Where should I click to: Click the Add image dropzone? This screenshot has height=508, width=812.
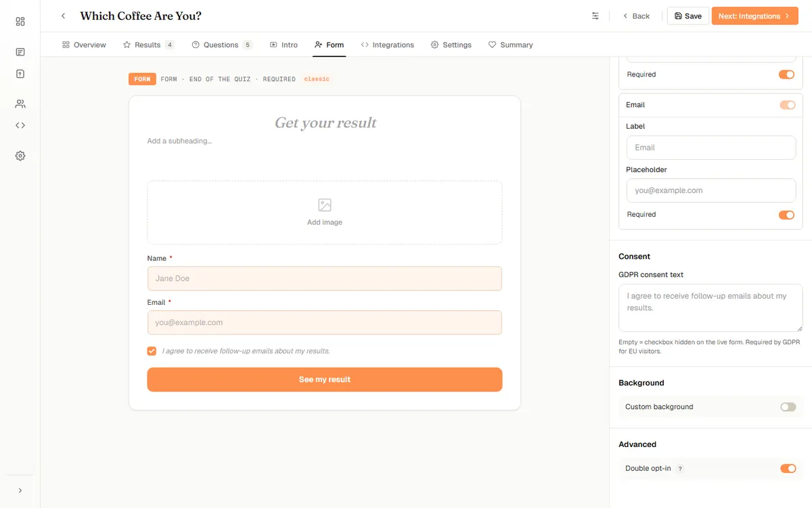point(325,212)
